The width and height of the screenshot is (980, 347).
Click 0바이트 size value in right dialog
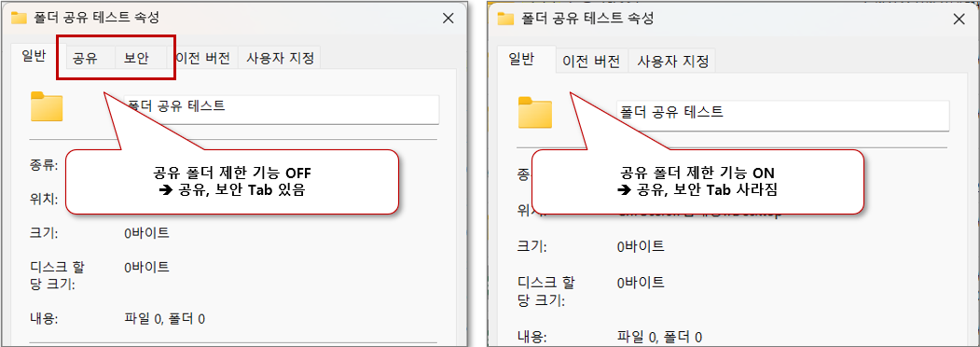pyautogui.click(x=641, y=246)
